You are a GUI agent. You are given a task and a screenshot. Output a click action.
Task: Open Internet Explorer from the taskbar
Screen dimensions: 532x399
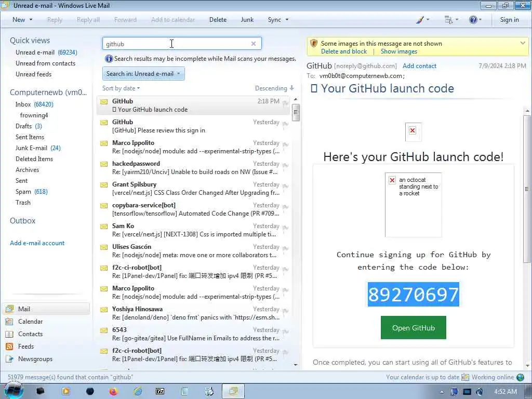click(x=138, y=391)
